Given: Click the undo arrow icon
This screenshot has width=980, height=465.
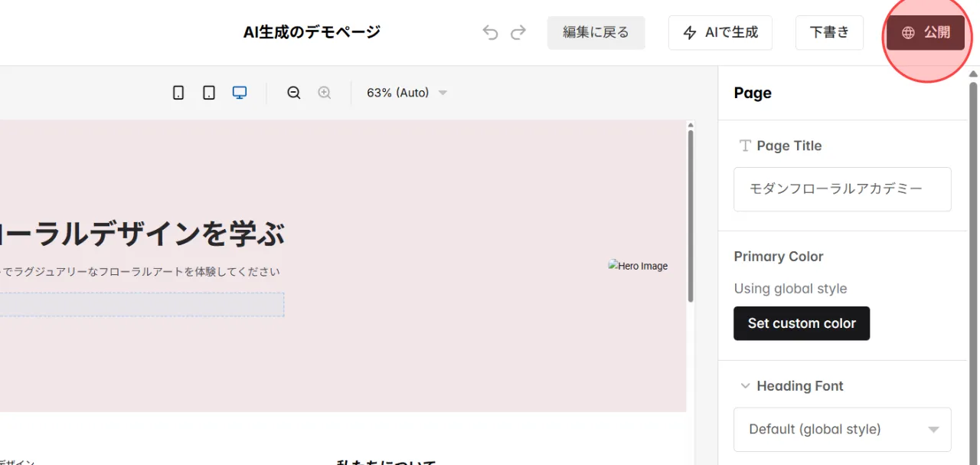Looking at the screenshot, I should coord(491,32).
